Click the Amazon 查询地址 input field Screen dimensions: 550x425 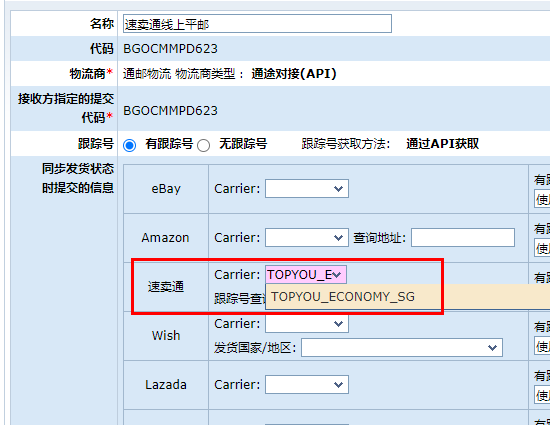tap(463, 238)
